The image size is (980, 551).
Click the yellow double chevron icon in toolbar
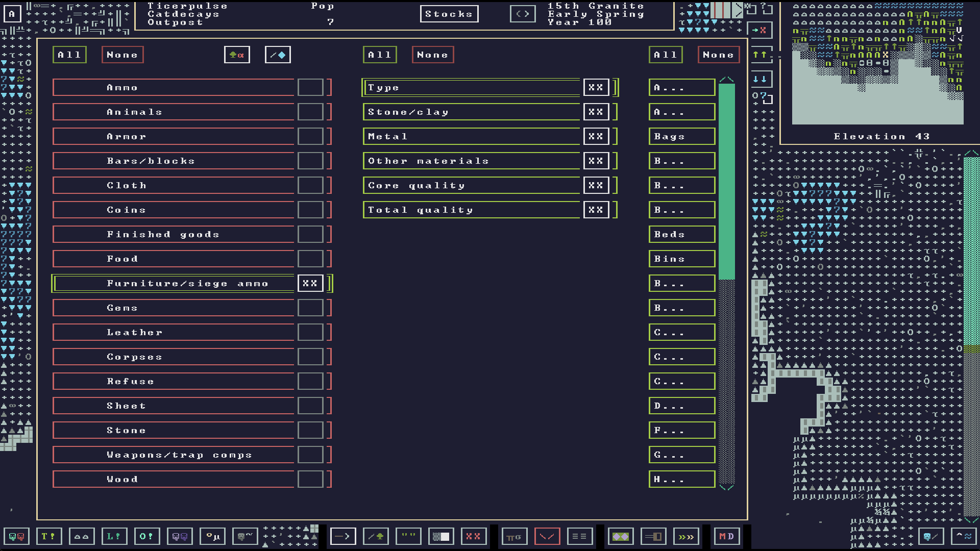(x=686, y=536)
